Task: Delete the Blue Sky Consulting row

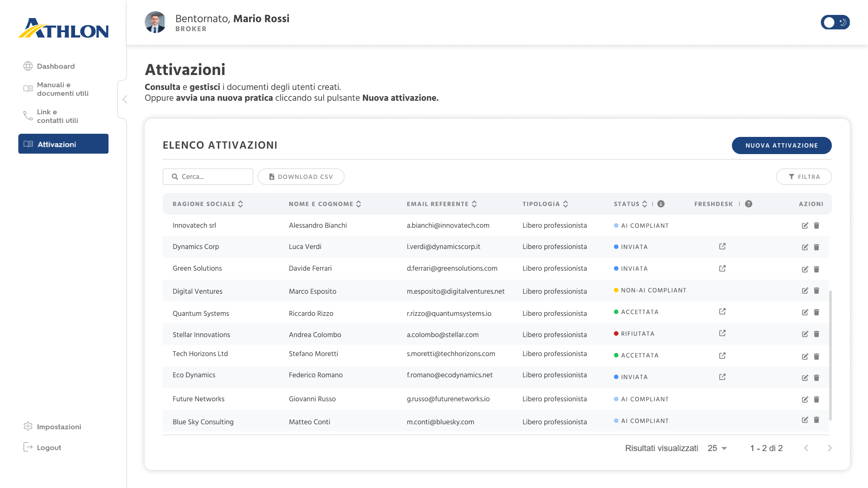Action: coord(816,420)
